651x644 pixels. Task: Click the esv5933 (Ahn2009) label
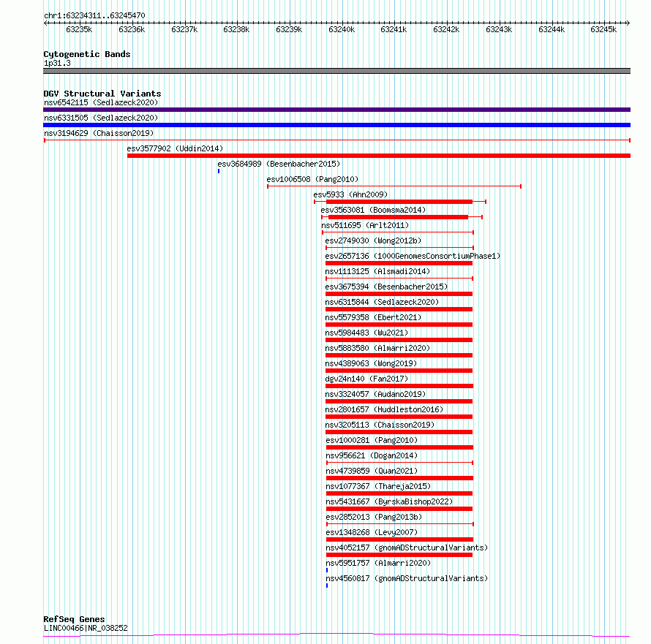click(350, 194)
